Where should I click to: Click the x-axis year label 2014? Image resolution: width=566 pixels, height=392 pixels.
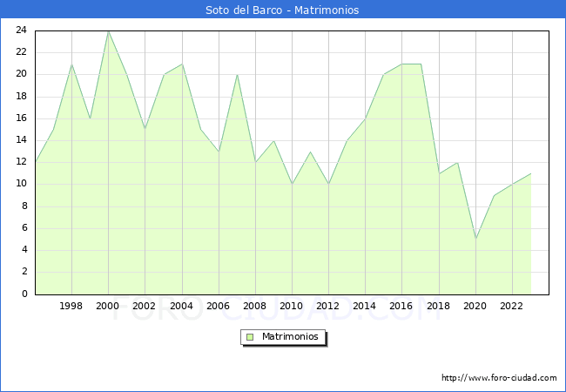364,306
